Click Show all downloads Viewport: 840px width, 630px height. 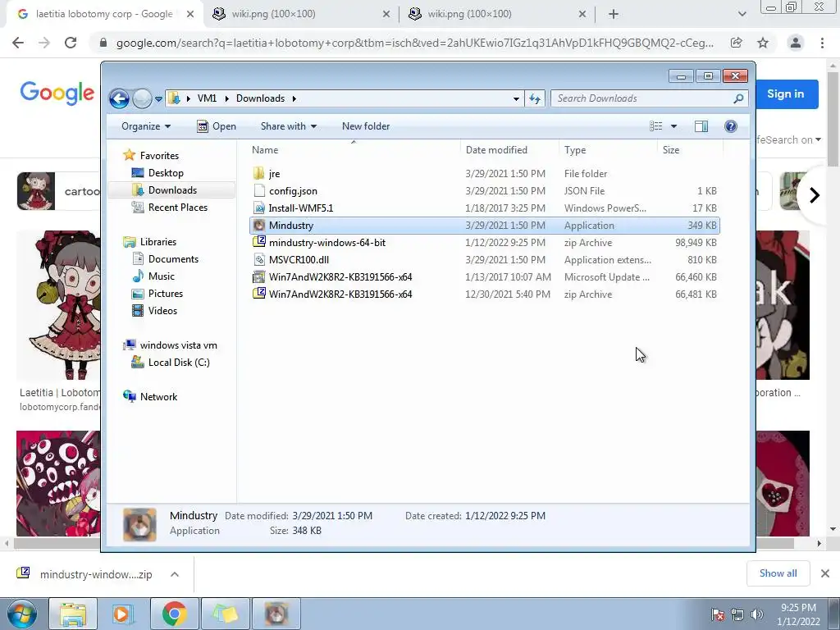(778, 573)
